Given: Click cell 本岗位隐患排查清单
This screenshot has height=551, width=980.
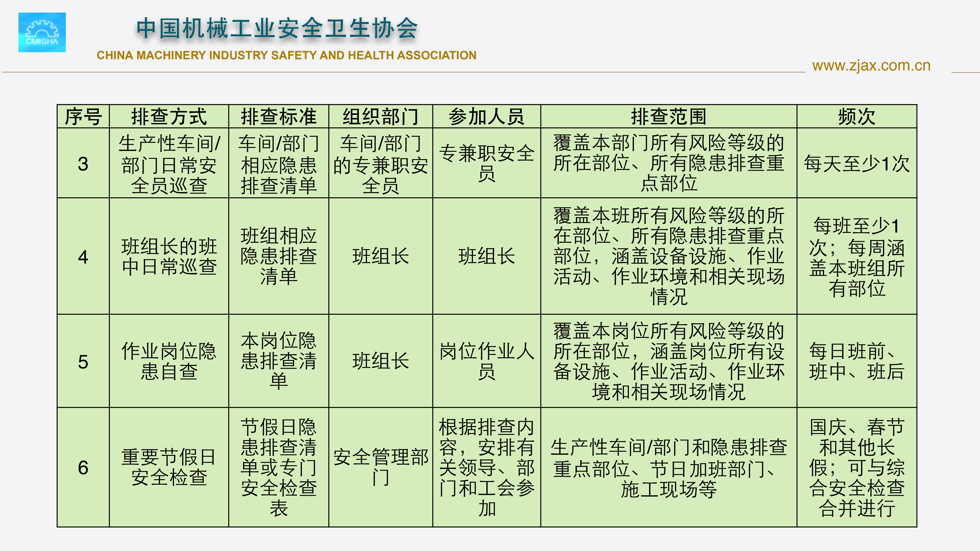Looking at the screenshot, I should 278,361.
